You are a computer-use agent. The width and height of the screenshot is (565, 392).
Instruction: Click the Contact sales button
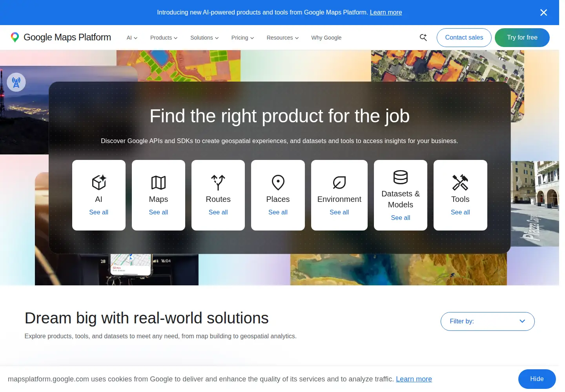tap(464, 38)
